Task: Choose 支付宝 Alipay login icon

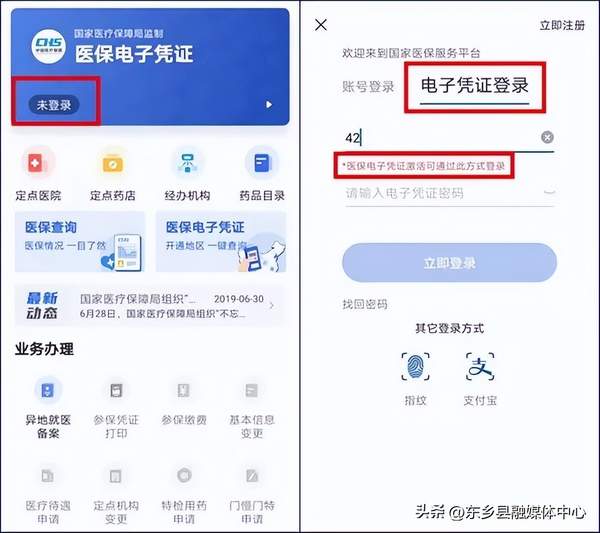Action: pyautogui.click(x=480, y=367)
